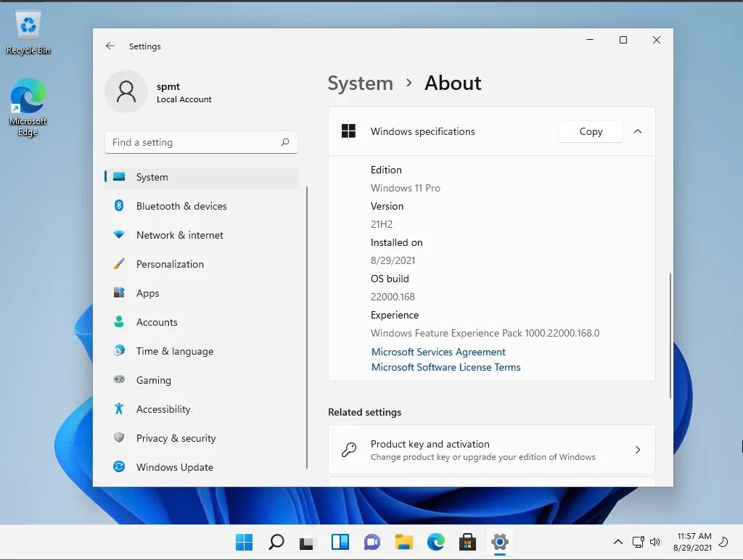Click the Gaming controller icon
This screenshot has height=560, width=743.
pos(119,379)
